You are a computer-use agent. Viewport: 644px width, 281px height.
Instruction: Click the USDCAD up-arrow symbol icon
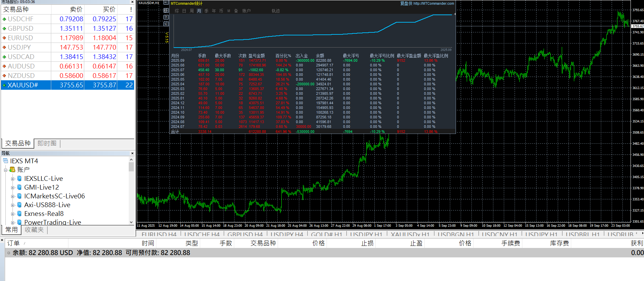(4, 57)
